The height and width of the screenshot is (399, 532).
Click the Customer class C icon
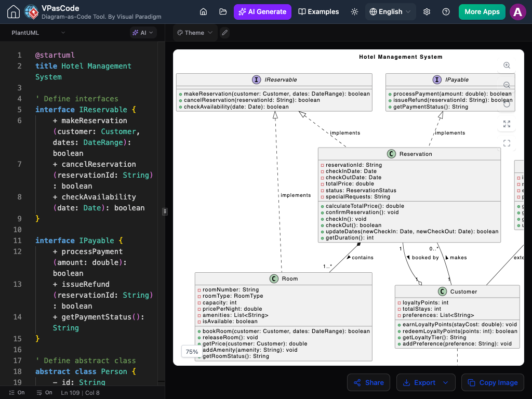[442, 291]
